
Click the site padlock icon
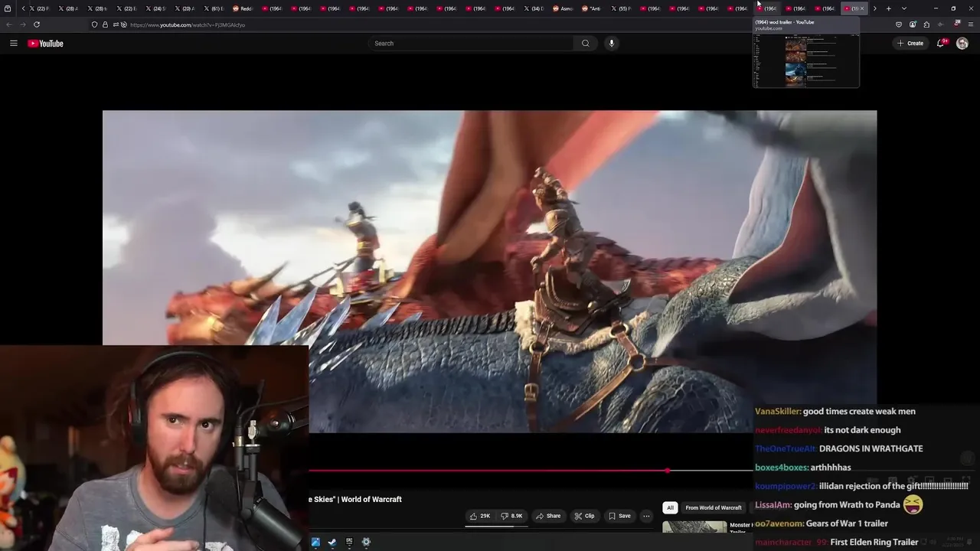105,24
